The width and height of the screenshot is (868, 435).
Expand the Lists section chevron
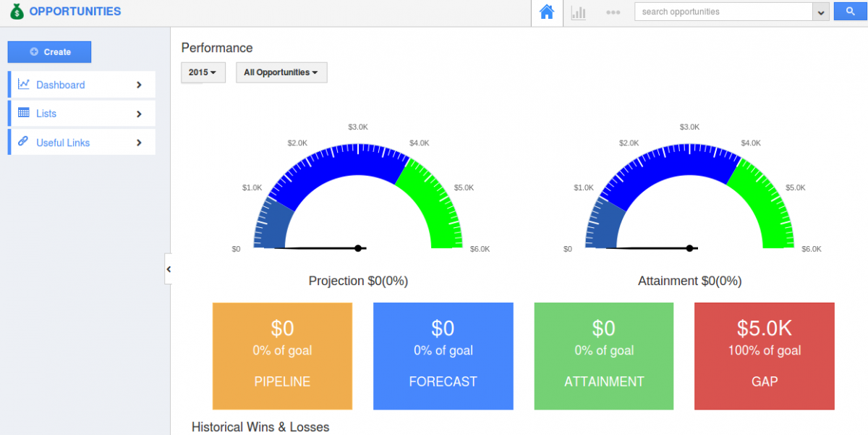point(139,114)
